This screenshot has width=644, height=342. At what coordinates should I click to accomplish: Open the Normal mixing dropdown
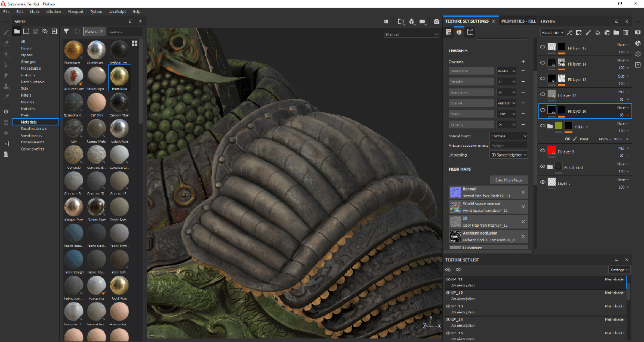click(x=509, y=136)
